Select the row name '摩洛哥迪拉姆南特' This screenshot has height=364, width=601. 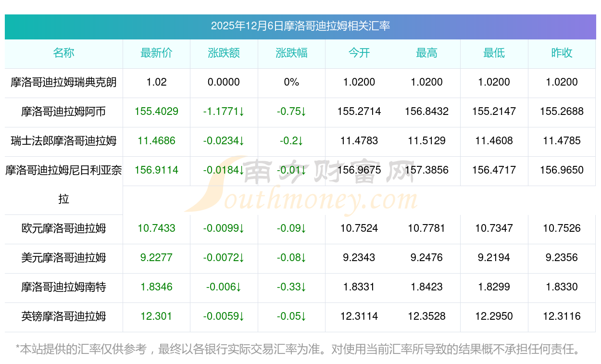coord(64,287)
